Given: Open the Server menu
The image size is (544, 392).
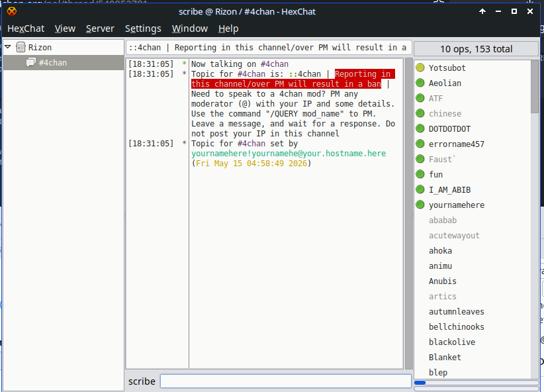Looking at the screenshot, I should tap(100, 28).
